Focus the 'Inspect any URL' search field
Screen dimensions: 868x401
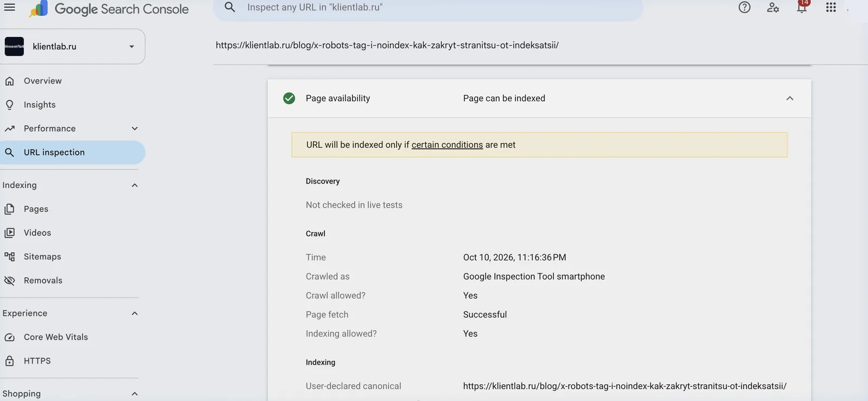tap(428, 8)
